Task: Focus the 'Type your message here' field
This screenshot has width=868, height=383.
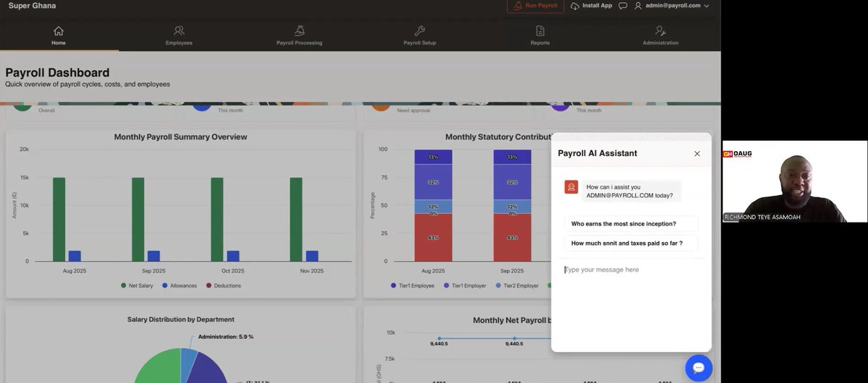Action: click(631, 270)
